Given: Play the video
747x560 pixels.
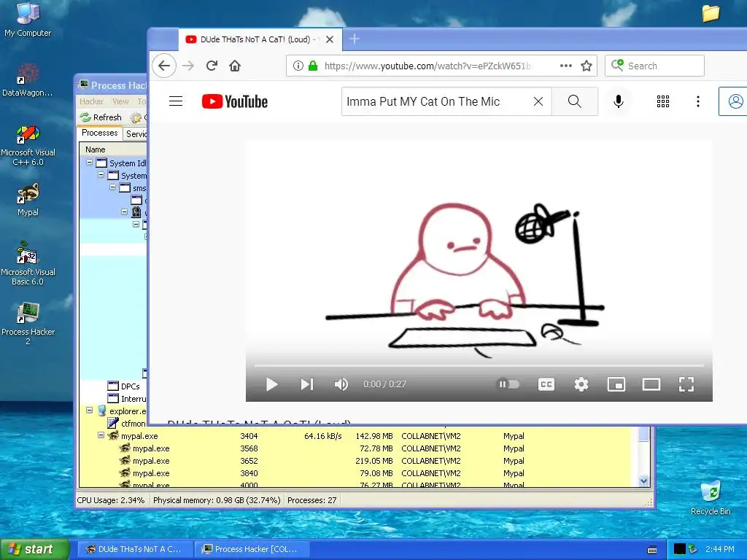Looking at the screenshot, I should pos(271,384).
